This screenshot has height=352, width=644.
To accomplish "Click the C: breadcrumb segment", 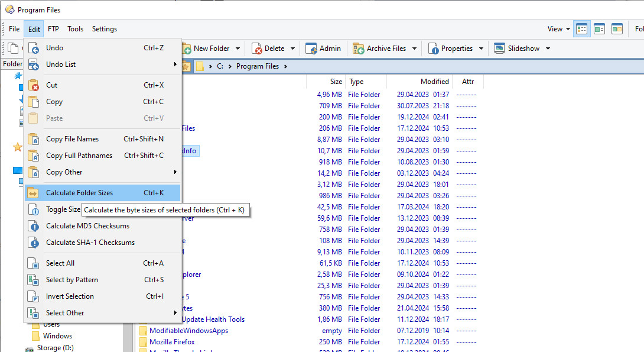I will click(x=220, y=66).
